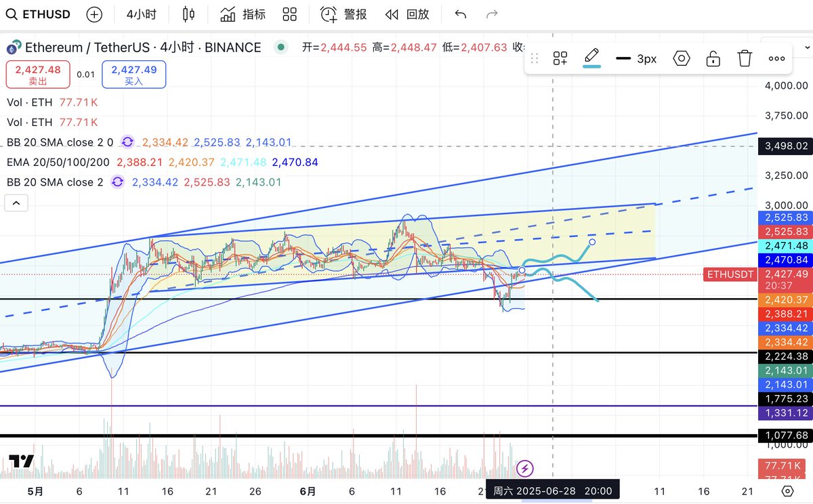Open the 指标 indicators dialog
This screenshot has height=504, width=813.
243,14
